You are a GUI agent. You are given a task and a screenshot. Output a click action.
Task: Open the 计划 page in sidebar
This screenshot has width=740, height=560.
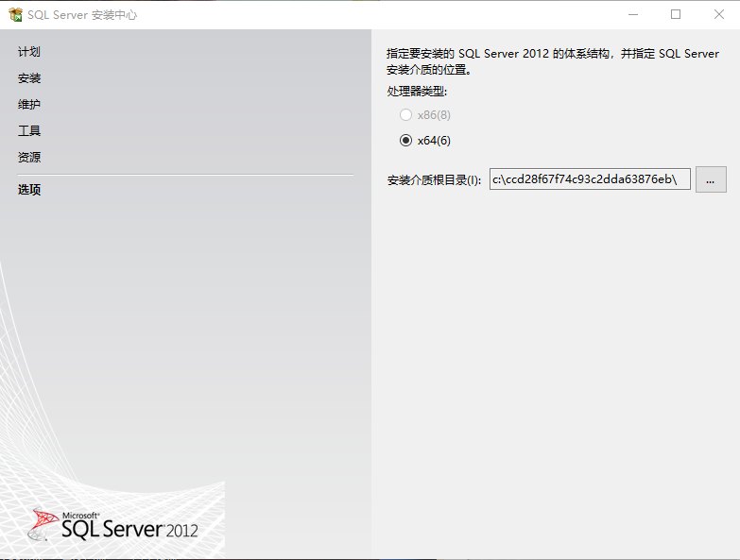click(x=29, y=52)
